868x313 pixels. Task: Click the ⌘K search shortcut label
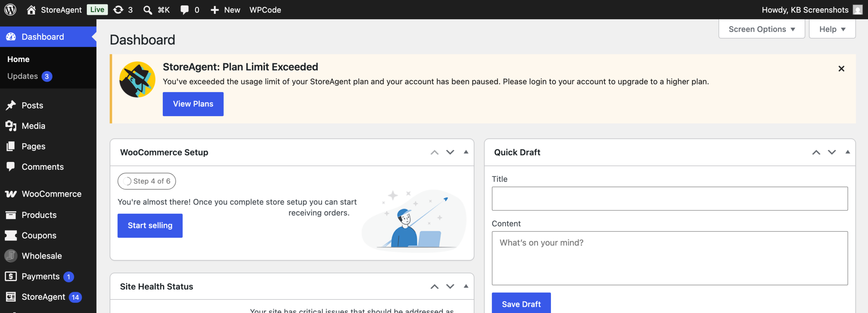click(164, 10)
